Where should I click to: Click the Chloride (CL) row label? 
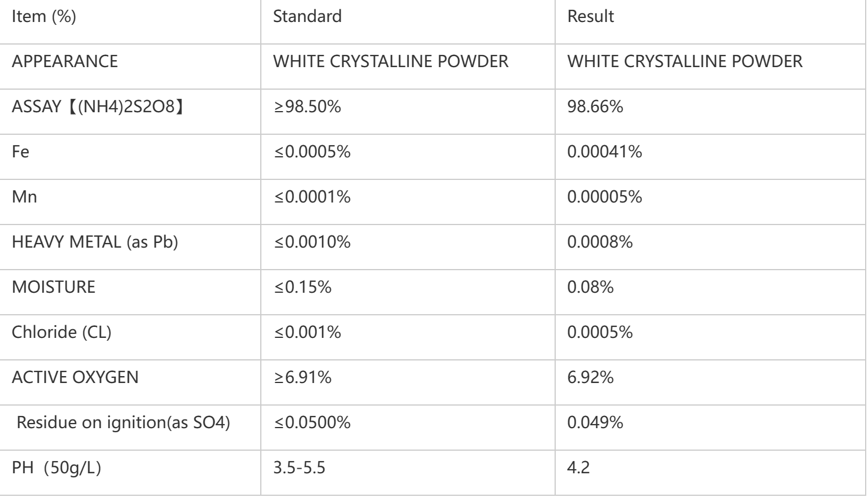pyautogui.click(x=61, y=332)
